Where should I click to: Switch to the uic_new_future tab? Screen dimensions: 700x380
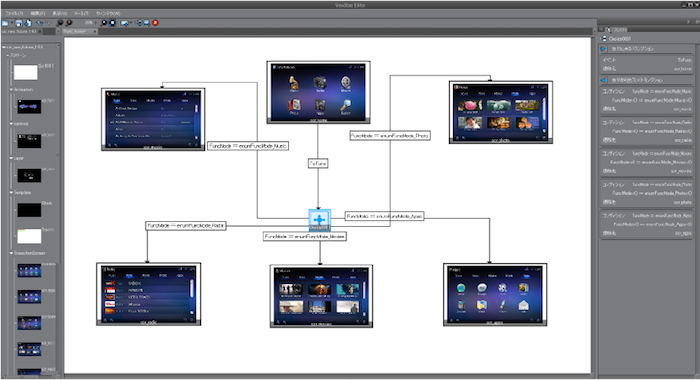click(21, 32)
